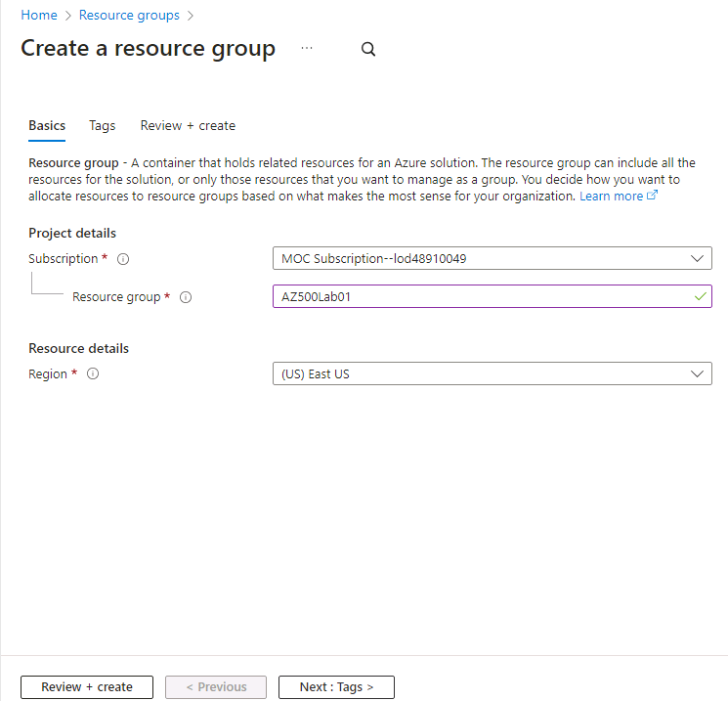728x701 pixels.
Task: Click the Region info icon
Action: coord(93,374)
